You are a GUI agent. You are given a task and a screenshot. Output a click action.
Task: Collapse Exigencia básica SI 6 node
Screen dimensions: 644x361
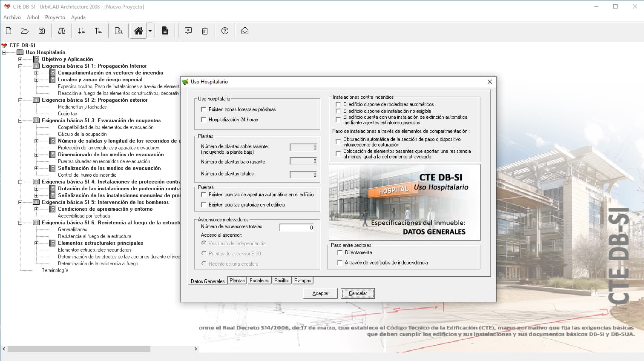(20, 223)
